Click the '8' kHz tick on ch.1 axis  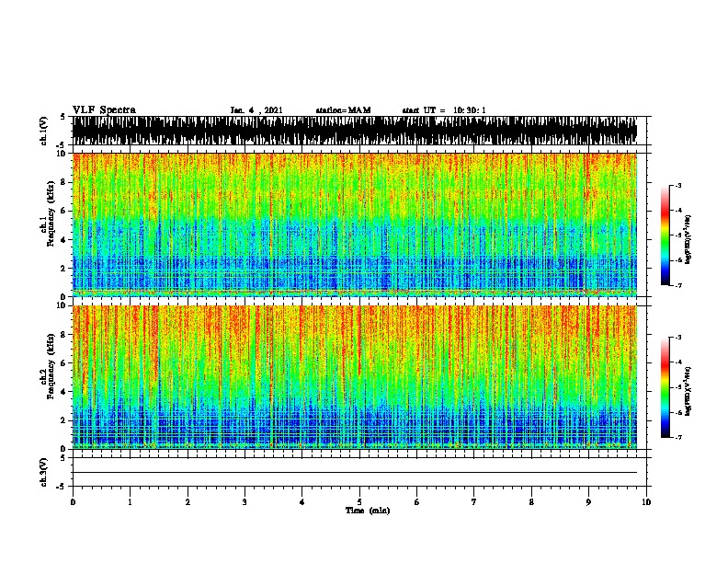coord(64,182)
